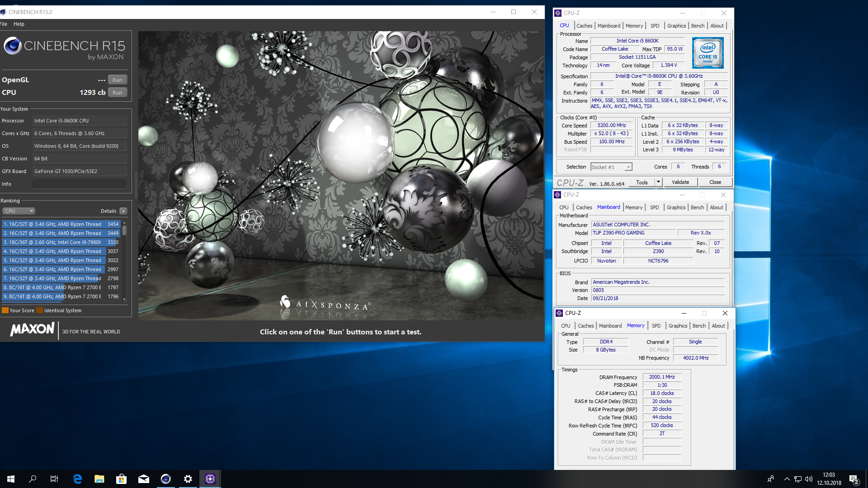Viewport: 868px width, 488px height.
Task: Open People icon in system tray
Action: [771, 479]
